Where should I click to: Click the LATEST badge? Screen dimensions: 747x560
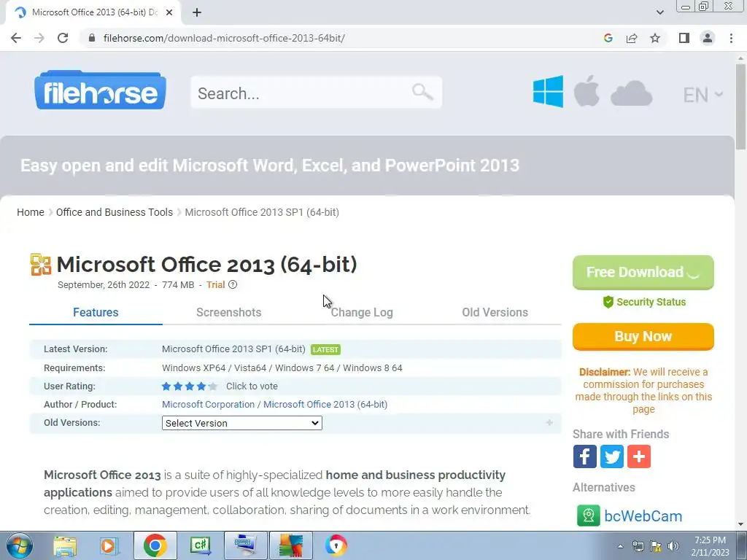point(325,349)
